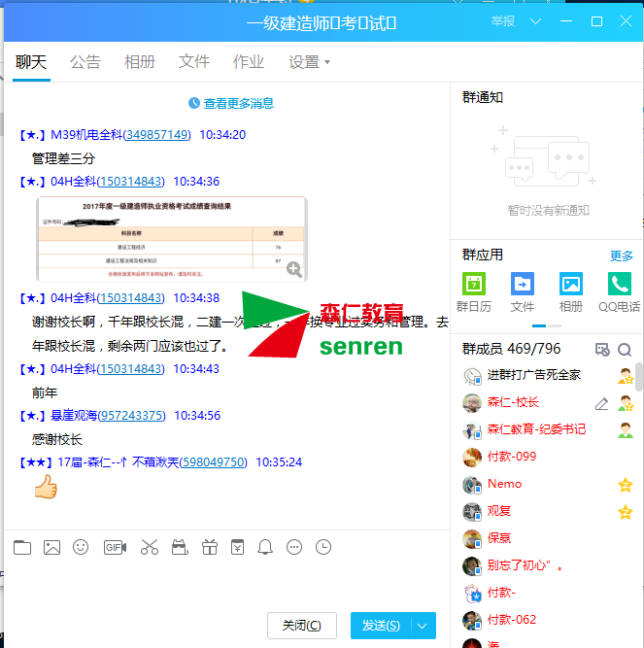Click the member list scrollbar
The height and width of the screenshot is (648, 644).
[x=639, y=377]
